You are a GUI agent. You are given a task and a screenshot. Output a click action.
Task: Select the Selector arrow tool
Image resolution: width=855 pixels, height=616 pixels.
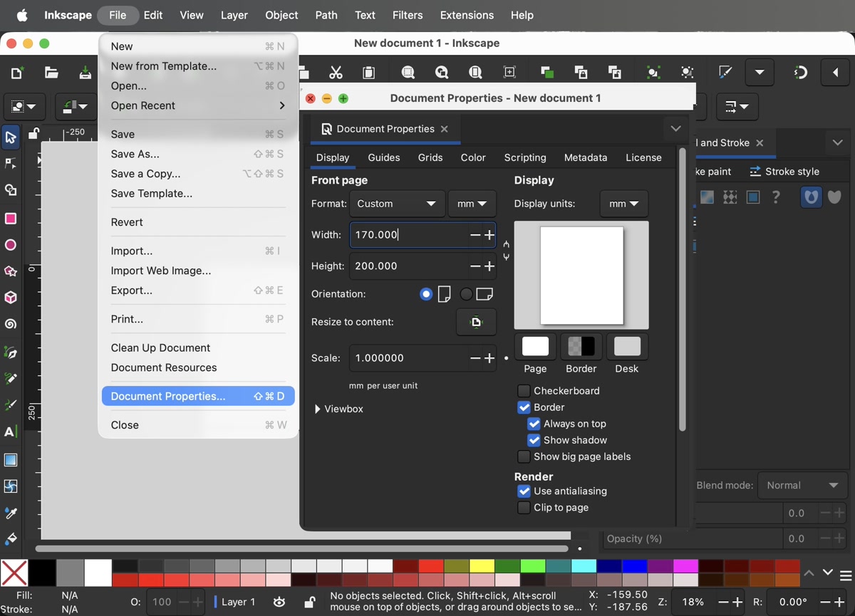tap(11, 137)
